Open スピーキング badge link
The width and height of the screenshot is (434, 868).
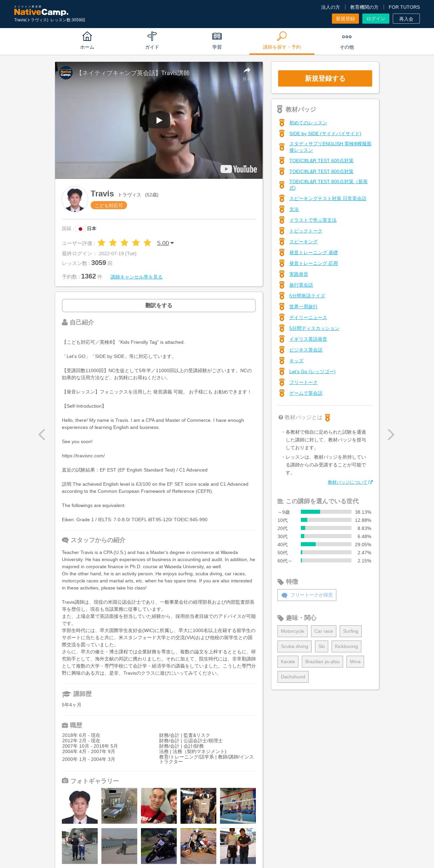pyautogui.click(x=304, y=242)
